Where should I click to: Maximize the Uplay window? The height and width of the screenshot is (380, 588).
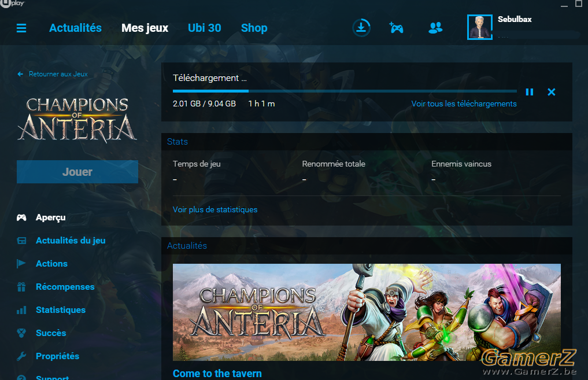pos(579,3)
